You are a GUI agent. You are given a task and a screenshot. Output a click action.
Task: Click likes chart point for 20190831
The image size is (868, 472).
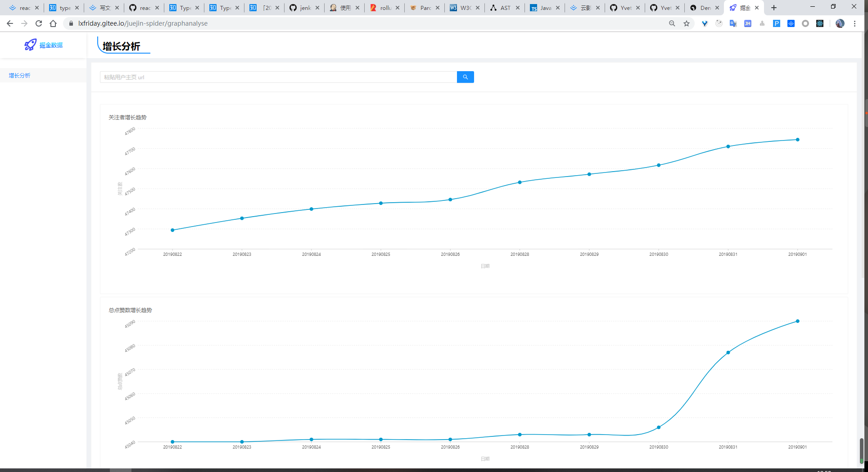point(728,353)
